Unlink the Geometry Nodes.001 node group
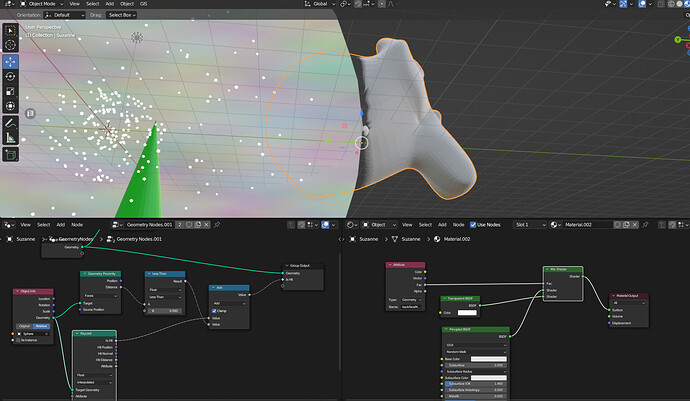Screen dimensions: 690x401 206,224
